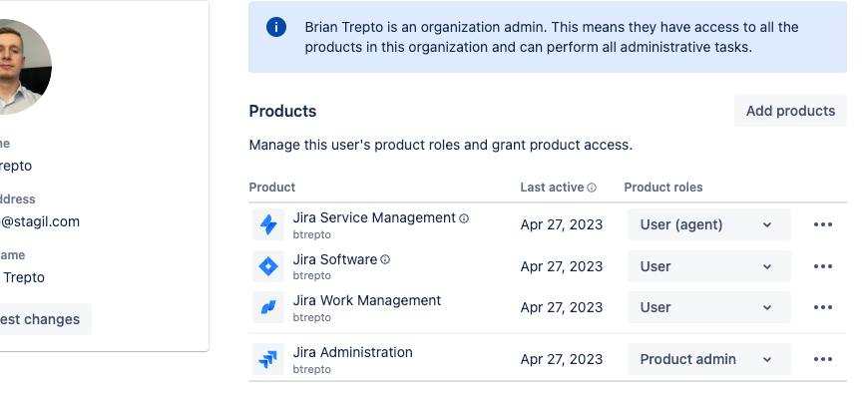Click the Jira Software product icon
868x398 pixels.
(268, 266)
